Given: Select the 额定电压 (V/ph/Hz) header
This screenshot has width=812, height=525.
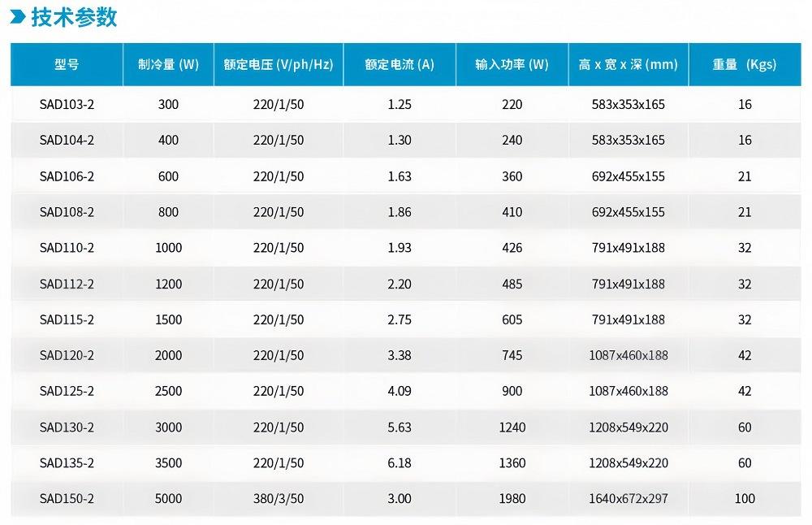Looking at the screenshot, I should [279, 64].
